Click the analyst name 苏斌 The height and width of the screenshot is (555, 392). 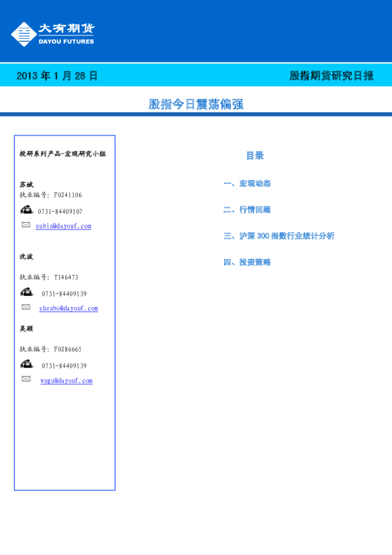click(x=26, y=185)
